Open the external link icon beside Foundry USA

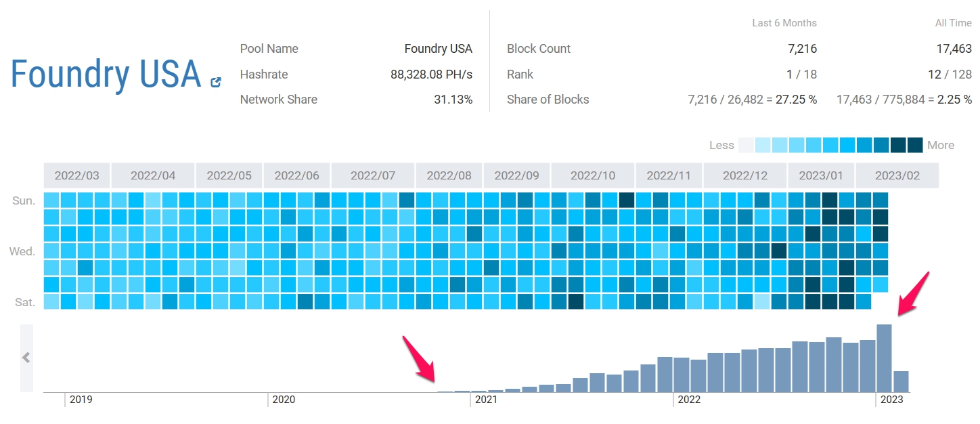(216, 82)
